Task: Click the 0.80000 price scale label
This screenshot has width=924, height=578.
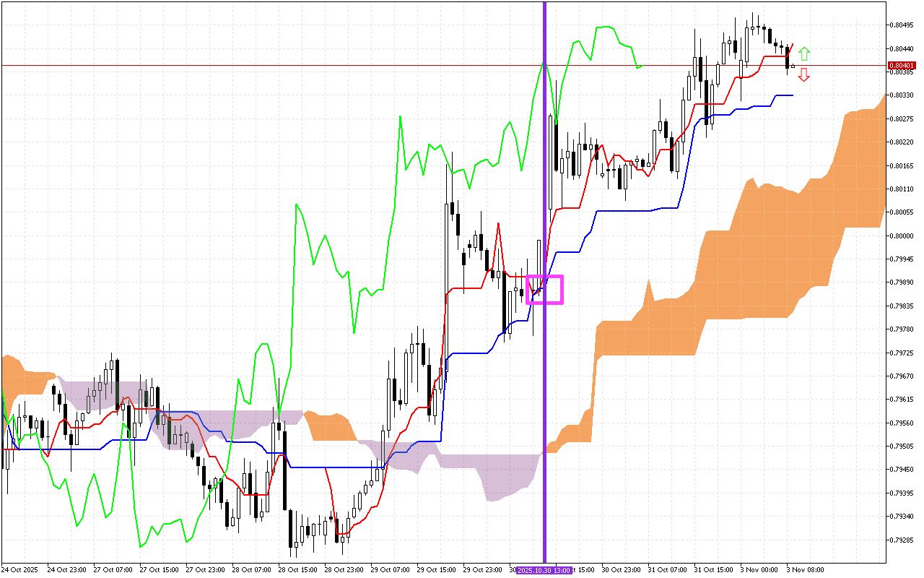Action: pos(902,236)
